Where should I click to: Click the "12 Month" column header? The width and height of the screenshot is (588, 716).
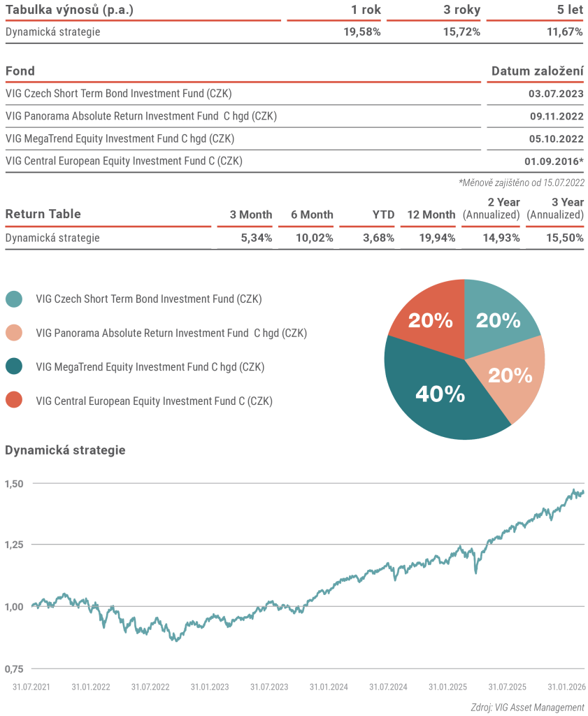pos(431,215)
